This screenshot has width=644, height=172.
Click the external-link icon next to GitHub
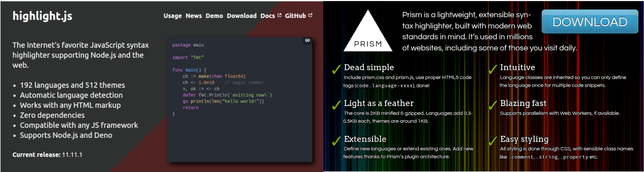[x=310, y=15]
